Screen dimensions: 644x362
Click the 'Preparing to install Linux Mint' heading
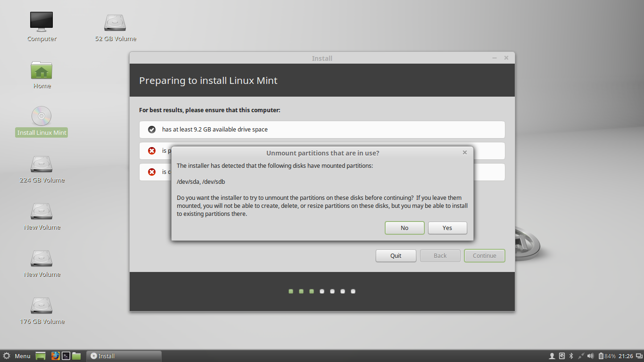tap(208, 81)
